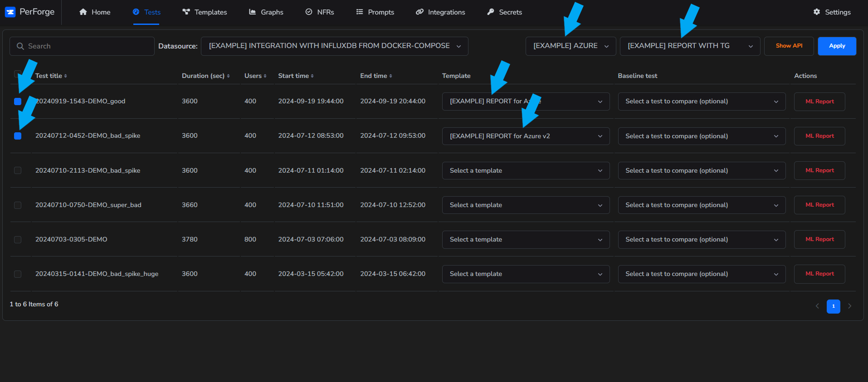Switch to the Integrations tab
This screenshot has width=868, height=382.
tap(440, 12)
